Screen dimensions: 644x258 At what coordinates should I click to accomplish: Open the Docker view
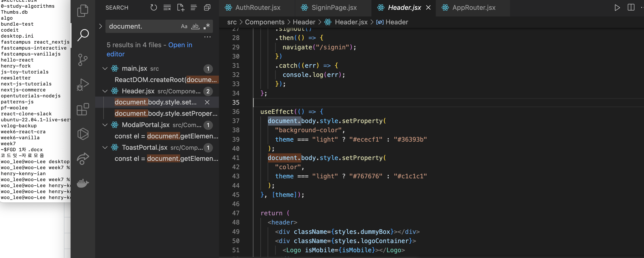pos(83,183)
